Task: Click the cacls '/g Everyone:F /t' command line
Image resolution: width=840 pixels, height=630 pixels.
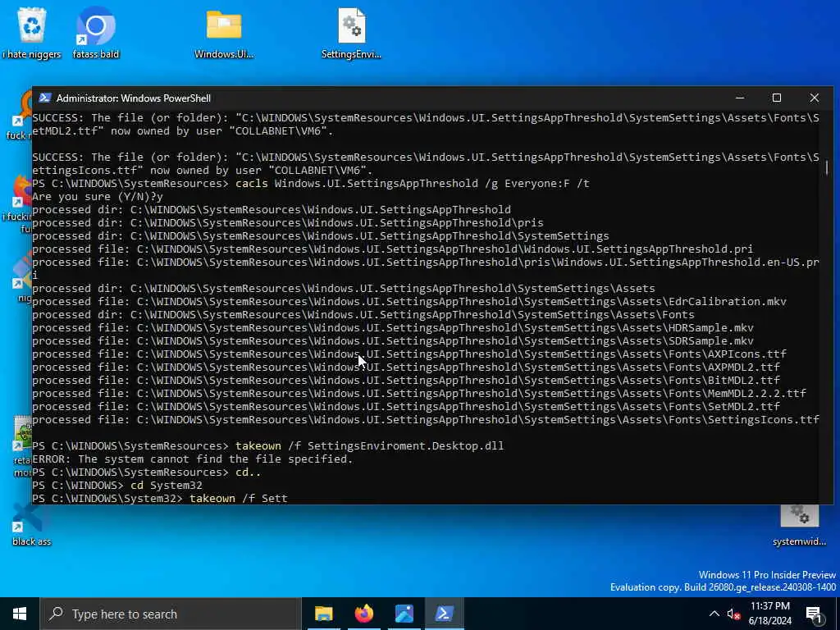Action: [x=311, y=184]
